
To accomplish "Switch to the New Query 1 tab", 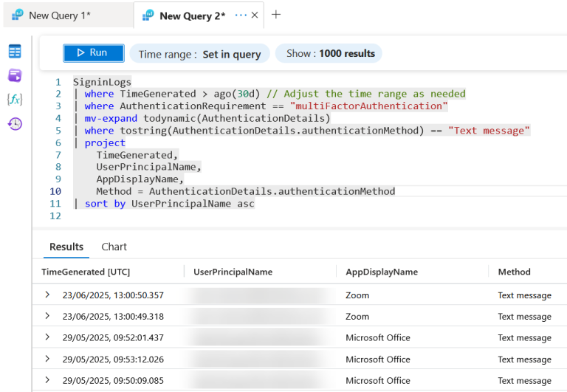I will (x=60, y=16).
